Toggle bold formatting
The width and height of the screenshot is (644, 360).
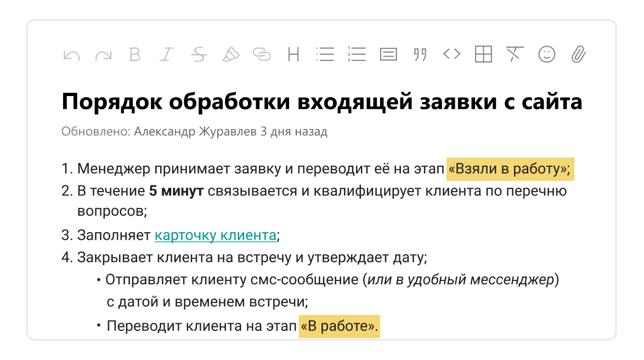pyautogui.click(x=135, y=55)
